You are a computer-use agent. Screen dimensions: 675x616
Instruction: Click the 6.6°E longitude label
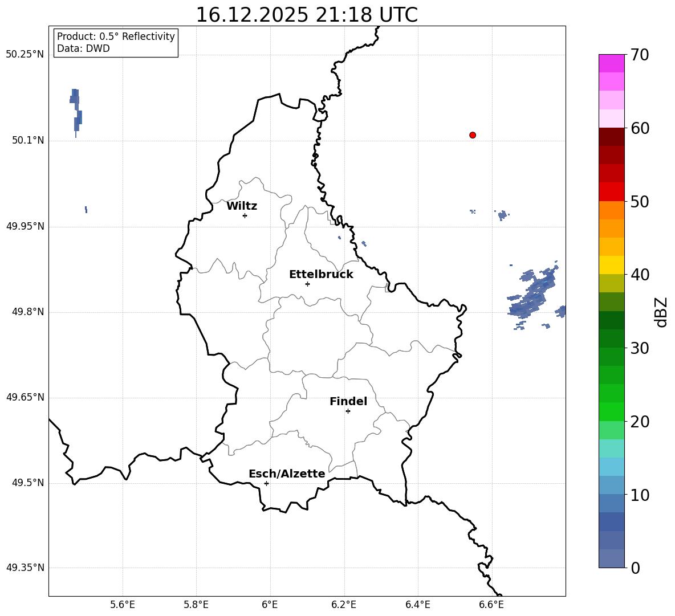click(491, 605)
